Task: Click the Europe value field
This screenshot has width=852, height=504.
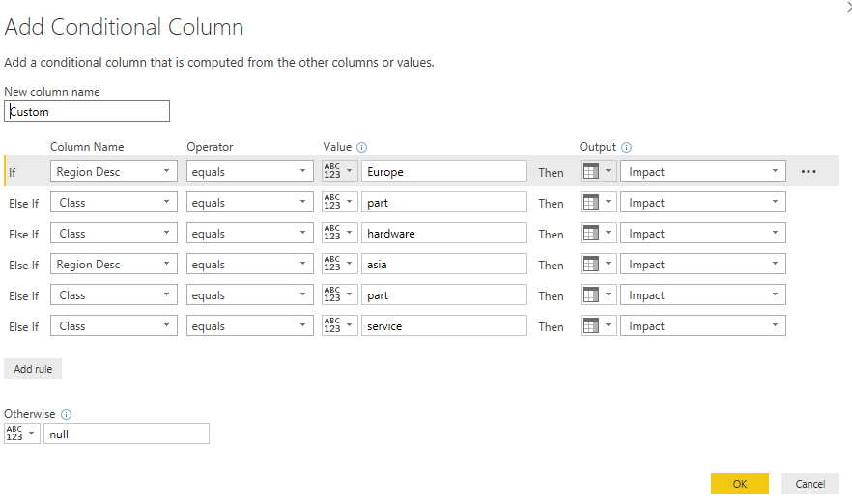Action: [444, 171]
